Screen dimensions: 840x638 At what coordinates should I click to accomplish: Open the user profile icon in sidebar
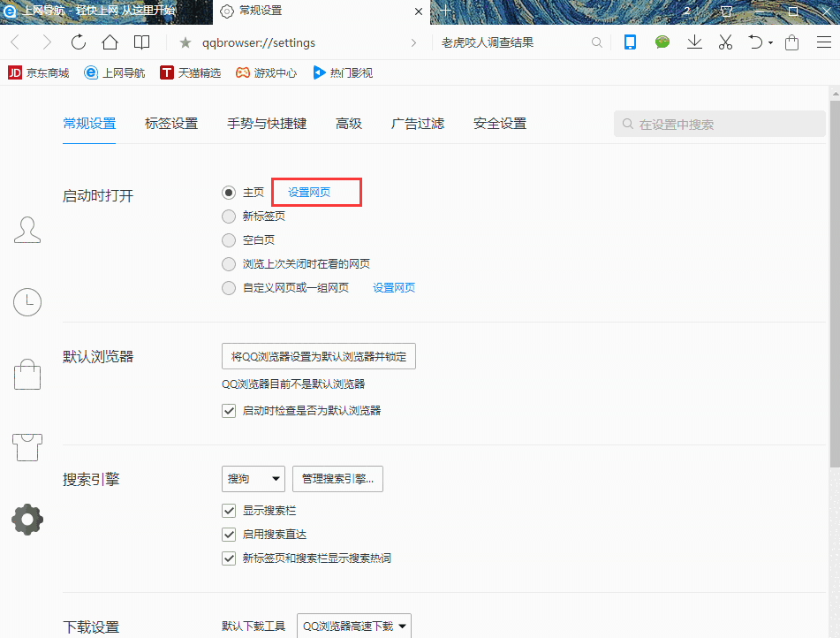tap(27, 229)
